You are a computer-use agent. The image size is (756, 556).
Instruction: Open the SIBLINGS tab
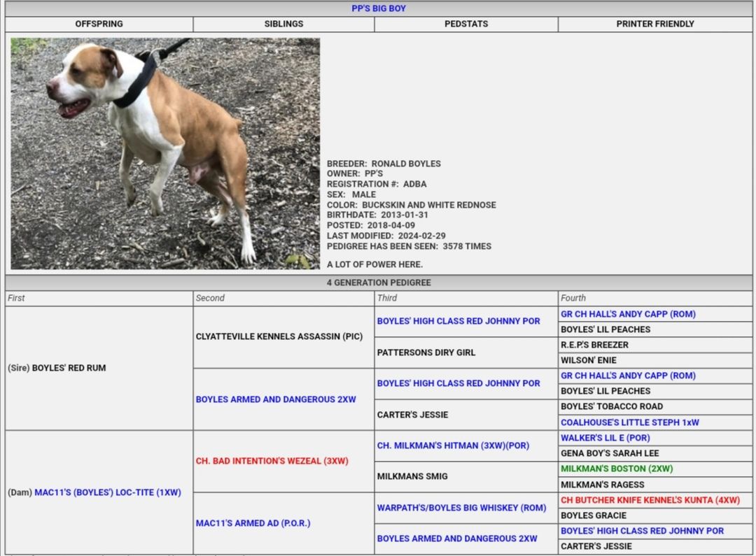[283, 24]
